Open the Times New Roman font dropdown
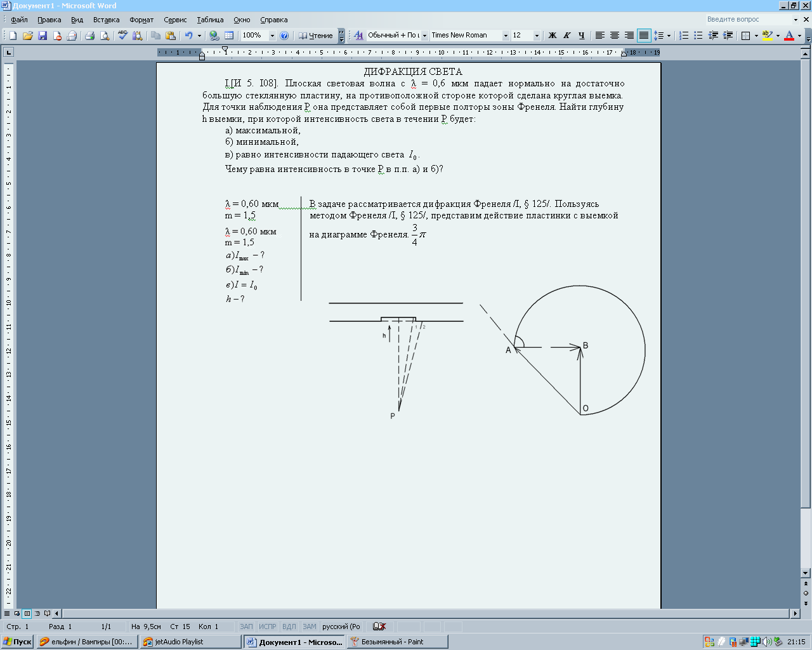The width and height of the screenshot is (812, 650). (x=506, y=36)
